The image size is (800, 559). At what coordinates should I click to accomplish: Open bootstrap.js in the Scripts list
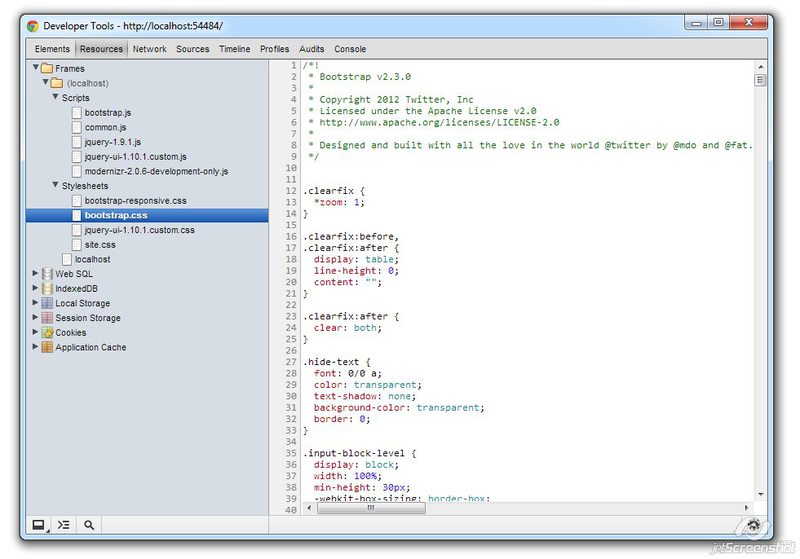click(108, 112)
